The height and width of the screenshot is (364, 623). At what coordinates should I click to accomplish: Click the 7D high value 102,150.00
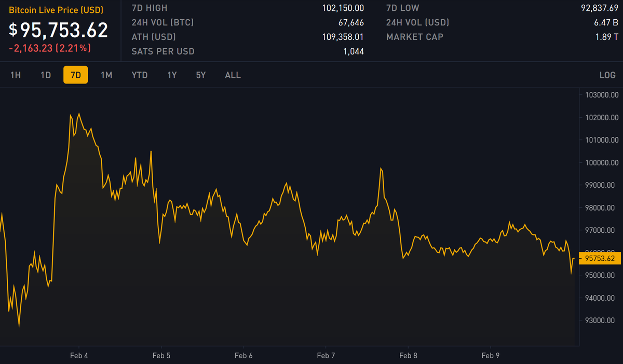click(343, 8)
